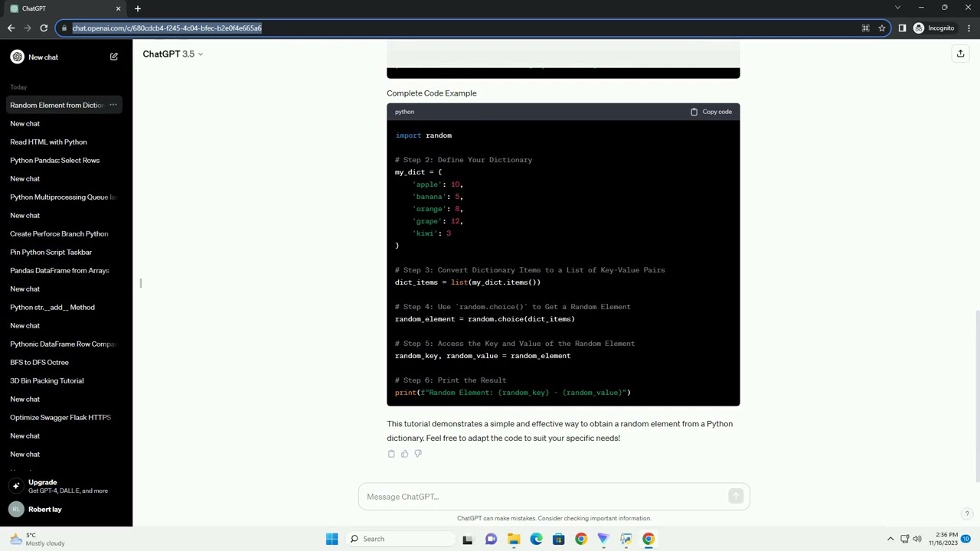Click the Incognito profile icon
The image size is (980, 551).
point(919,28)
